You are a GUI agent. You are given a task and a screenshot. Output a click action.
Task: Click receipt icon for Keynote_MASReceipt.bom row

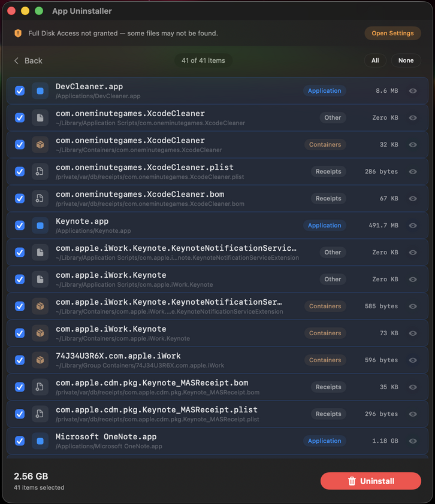pyautogui.click(x=40, y=387)
